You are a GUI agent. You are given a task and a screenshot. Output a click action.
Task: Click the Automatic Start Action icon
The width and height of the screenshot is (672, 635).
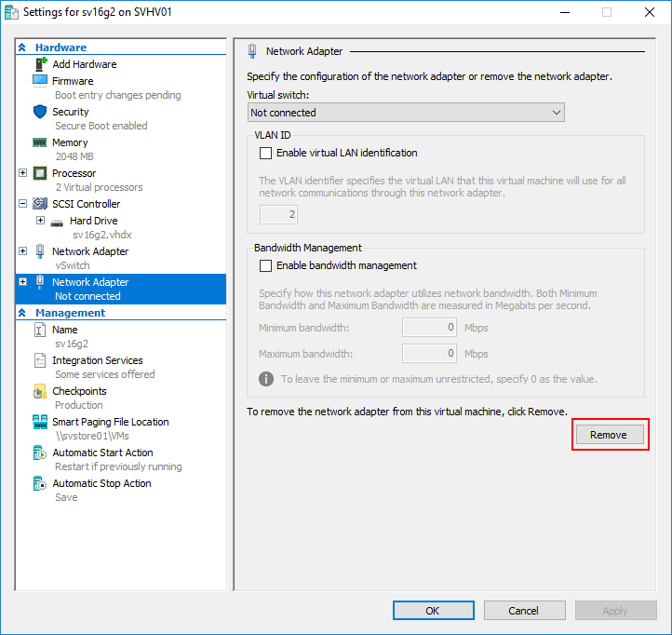point(40,453)
